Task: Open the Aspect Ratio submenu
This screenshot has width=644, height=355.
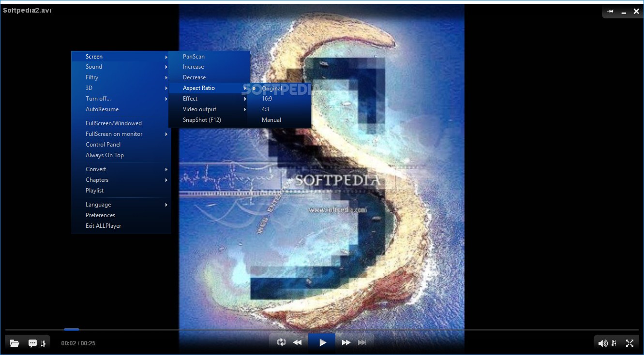Action: click(x=209, y=88)
